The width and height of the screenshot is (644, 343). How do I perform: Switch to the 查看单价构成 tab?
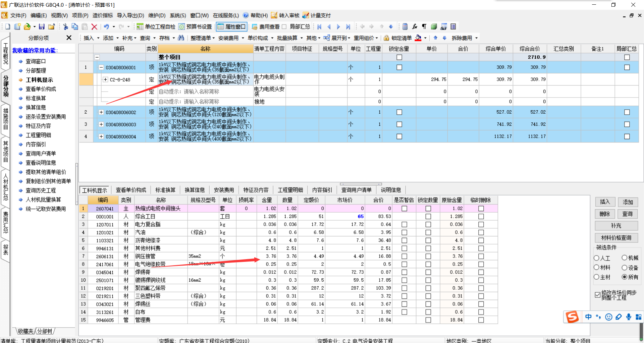pos(131,190)
